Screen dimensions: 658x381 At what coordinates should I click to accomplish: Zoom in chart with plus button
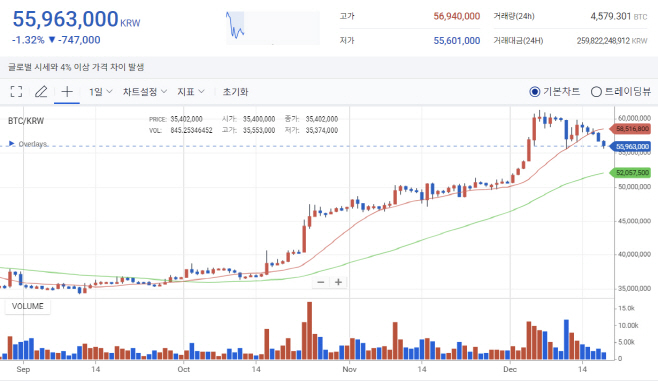338,282
